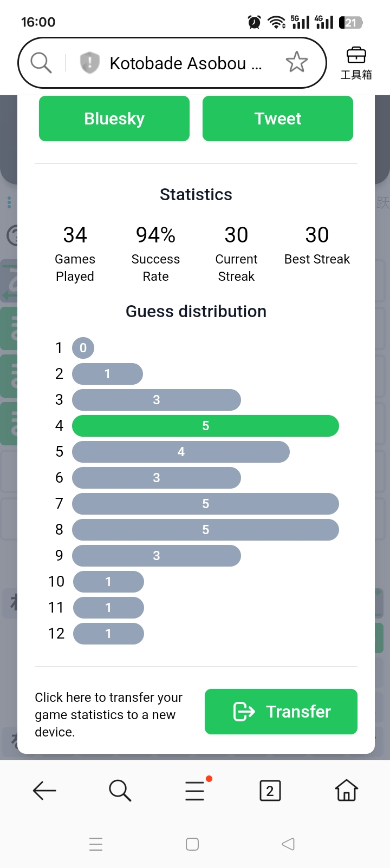Tap the 7-guess distribution bar

[x=205, y=504]
